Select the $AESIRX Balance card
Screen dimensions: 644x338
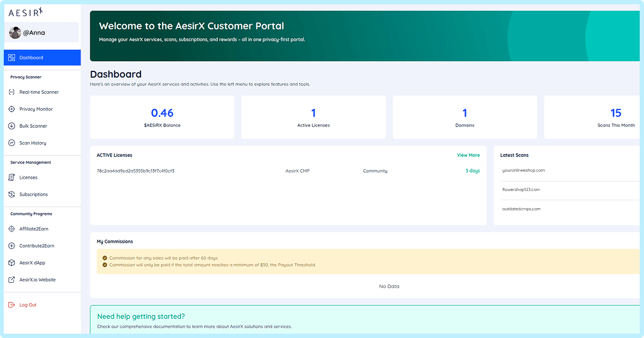[162, 117]
